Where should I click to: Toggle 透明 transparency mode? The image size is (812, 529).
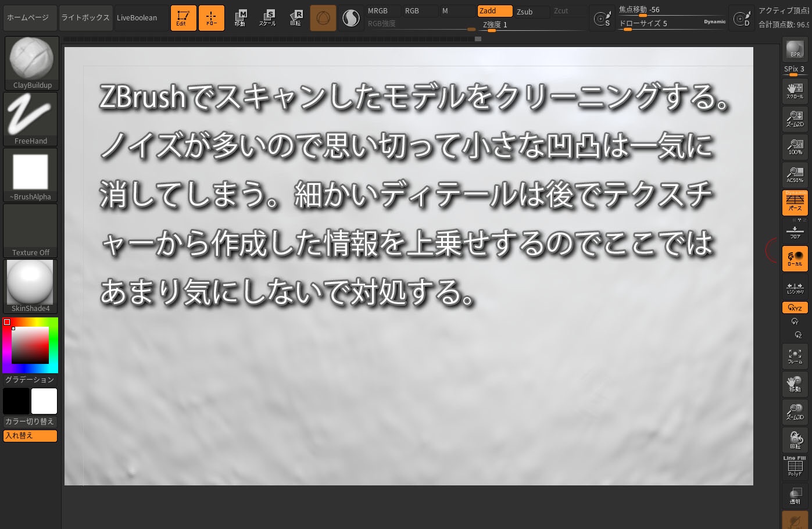(795, 496)
